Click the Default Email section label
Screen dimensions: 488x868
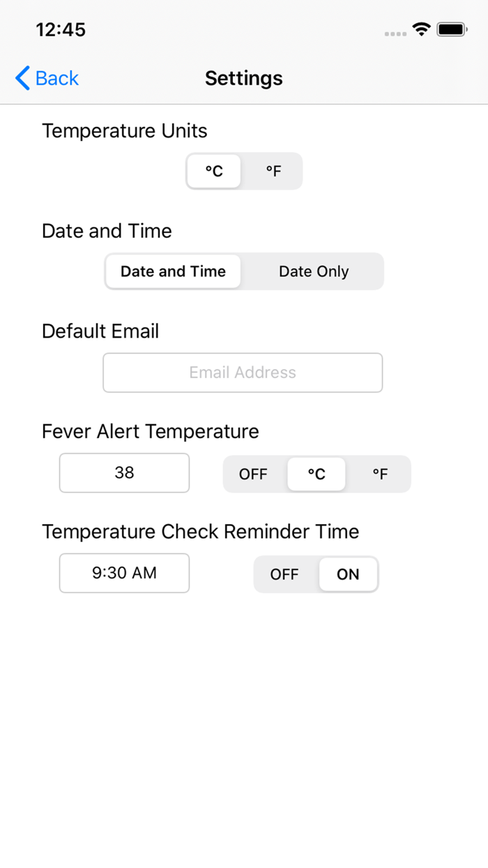coord(100,331)
